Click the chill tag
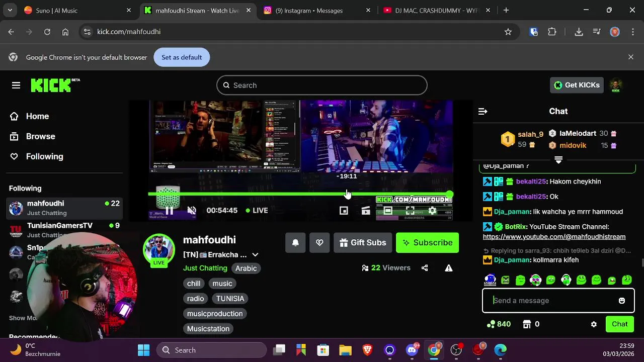The image size is (644, 362). tap(194, 284)
